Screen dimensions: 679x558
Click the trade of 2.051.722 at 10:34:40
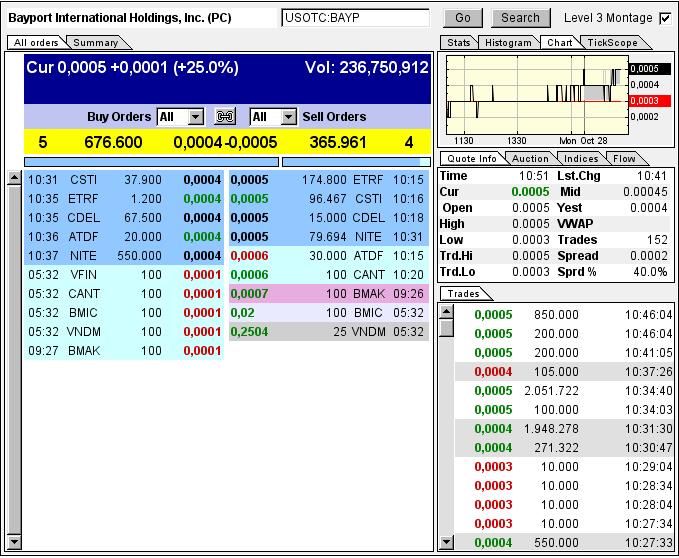(564, 391)
